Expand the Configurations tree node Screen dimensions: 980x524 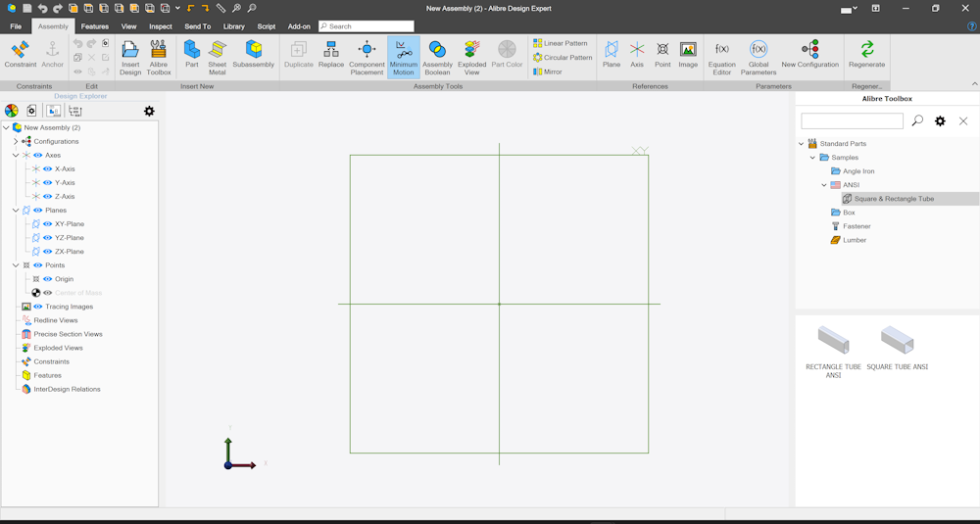click(16, 141)
